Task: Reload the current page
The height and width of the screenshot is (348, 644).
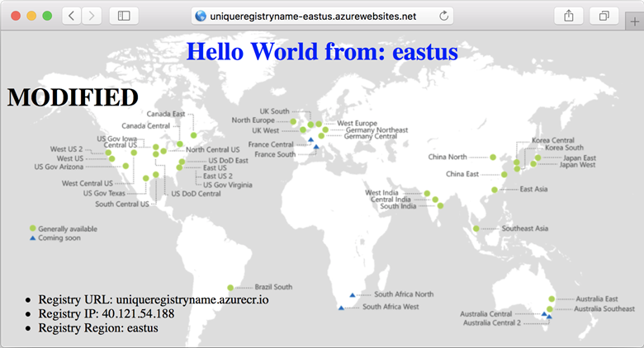Action: [444, 16]
